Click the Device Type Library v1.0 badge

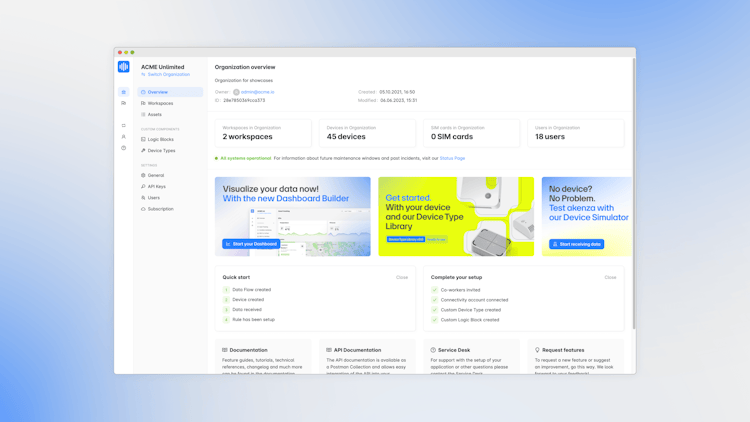pyautogui.click(x=406, y=239)
